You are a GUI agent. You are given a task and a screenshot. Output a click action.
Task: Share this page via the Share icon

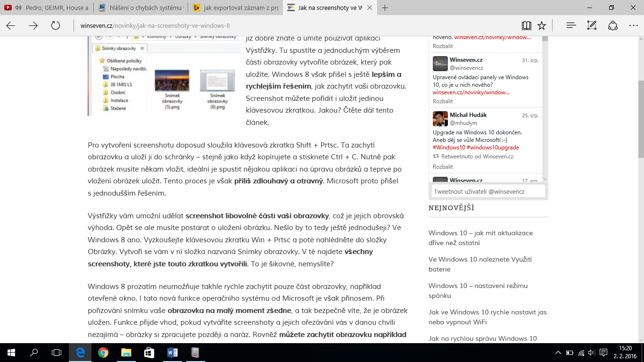[x=612, y=25]
